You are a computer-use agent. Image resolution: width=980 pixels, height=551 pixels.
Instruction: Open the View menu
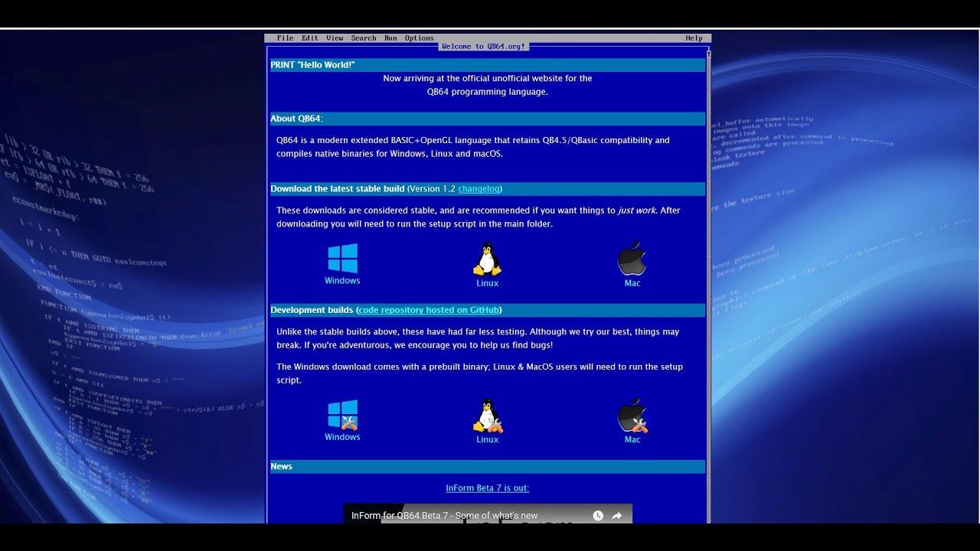click(335, 38)
